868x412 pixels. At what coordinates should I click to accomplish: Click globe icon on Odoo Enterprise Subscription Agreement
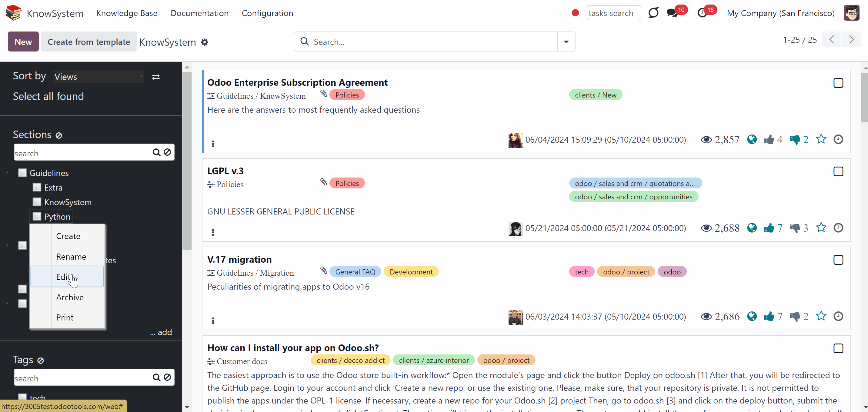pos(752,139)
